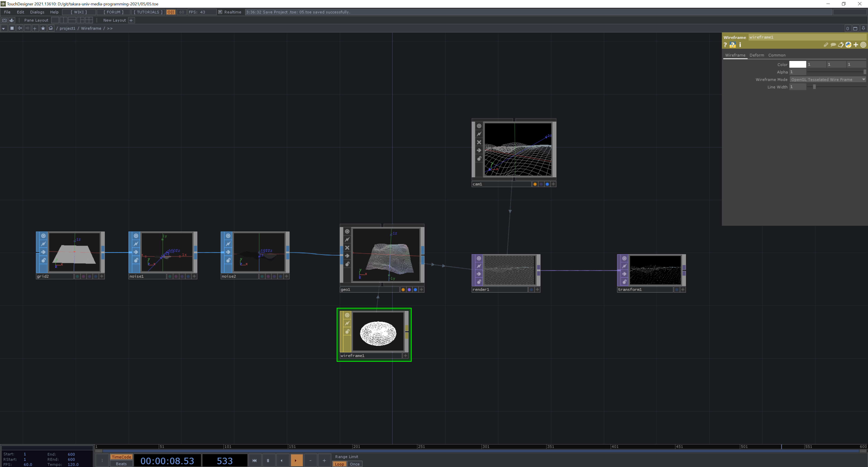Click the home network icon in the path bar
The width and height of the screenshot is (868, 467).
click(x=51, y=28)
